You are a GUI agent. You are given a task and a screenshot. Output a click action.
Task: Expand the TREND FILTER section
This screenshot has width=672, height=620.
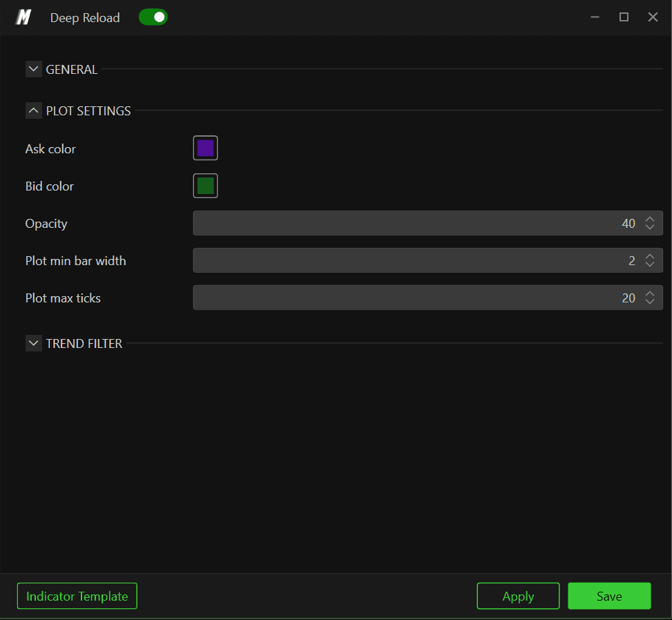pos(33,343)
